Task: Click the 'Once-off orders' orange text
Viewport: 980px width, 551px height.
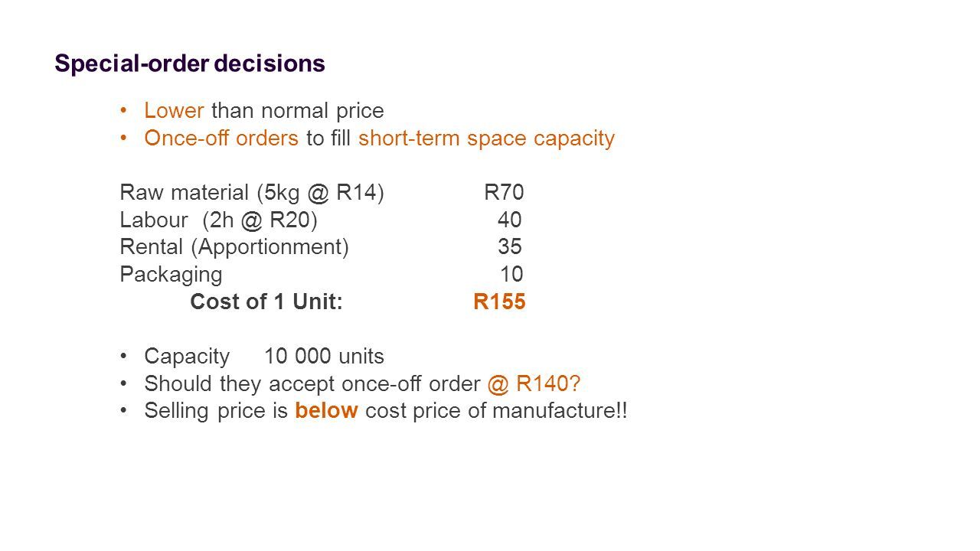Action: point(221,139)
